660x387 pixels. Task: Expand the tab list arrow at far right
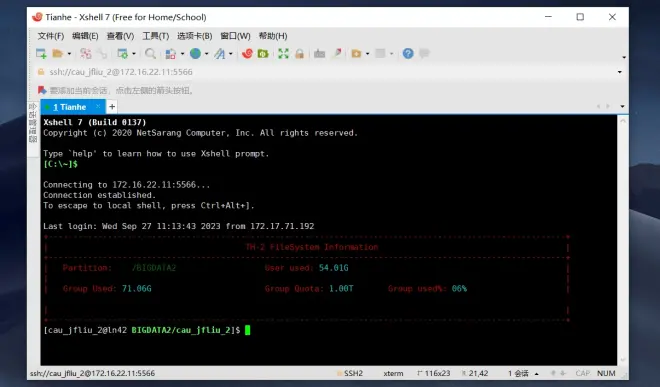(x=622, y=107)
